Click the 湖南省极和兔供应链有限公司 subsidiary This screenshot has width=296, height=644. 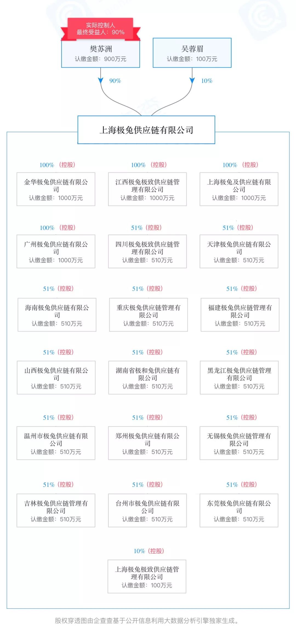[148, 378]
